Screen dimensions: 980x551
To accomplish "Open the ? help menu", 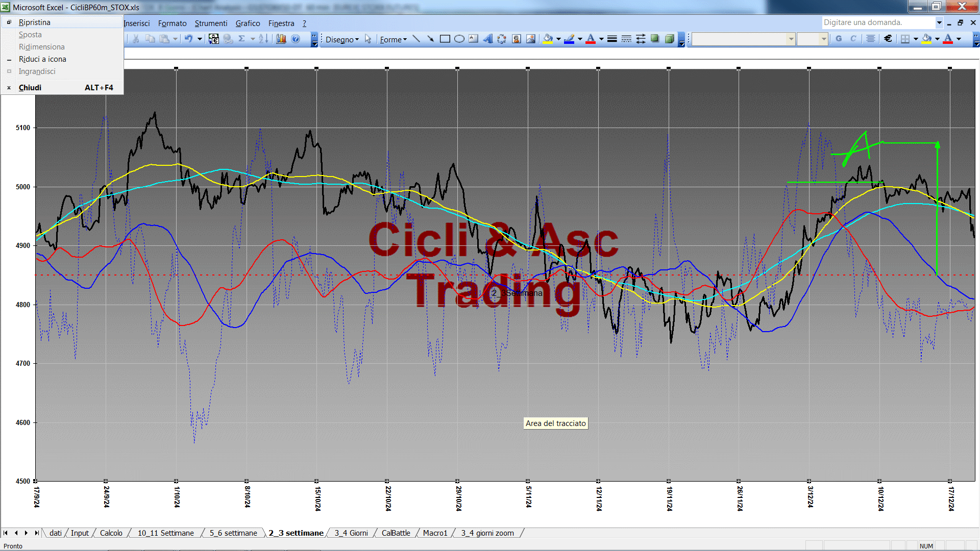I will (x=304, y=23).
